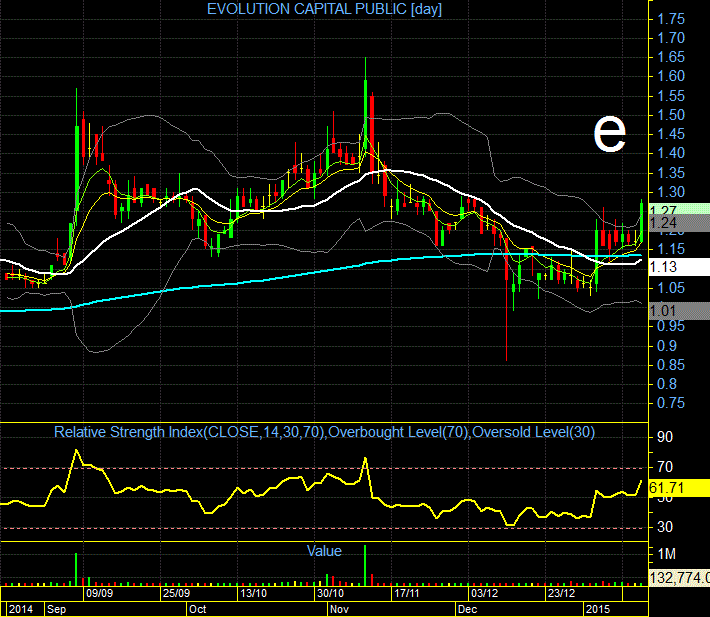The height and width of the screenshot is (617, 710).
Task: Click the 03/12 date marker
Action: pyautogui.click(x=484, y=593)
